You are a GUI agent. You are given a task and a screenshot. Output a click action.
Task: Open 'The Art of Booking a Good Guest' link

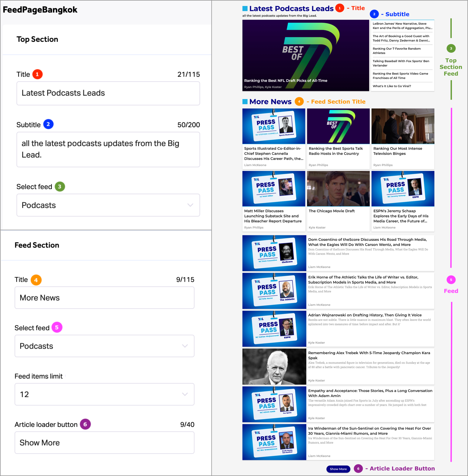click(x=401, y=38)
